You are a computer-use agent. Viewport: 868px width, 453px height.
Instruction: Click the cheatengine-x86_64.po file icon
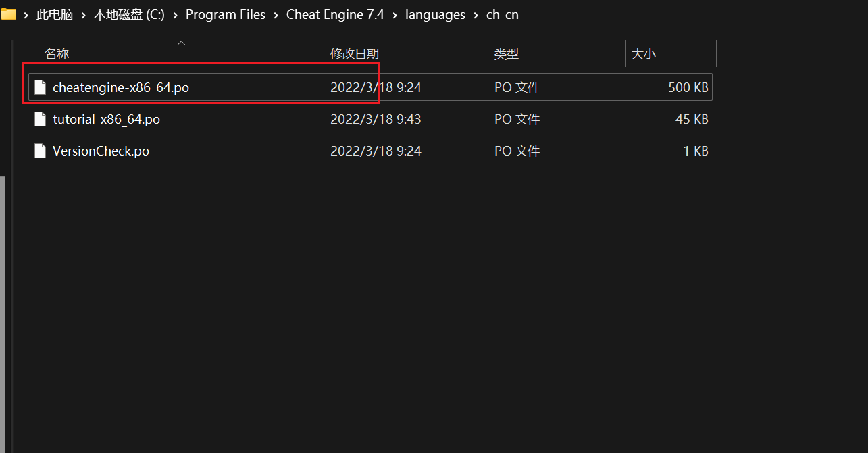[x=40, y=87]
